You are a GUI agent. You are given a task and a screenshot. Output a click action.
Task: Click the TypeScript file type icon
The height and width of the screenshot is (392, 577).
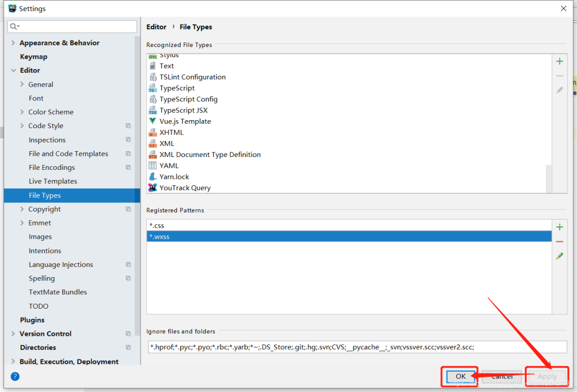point(152,88)
